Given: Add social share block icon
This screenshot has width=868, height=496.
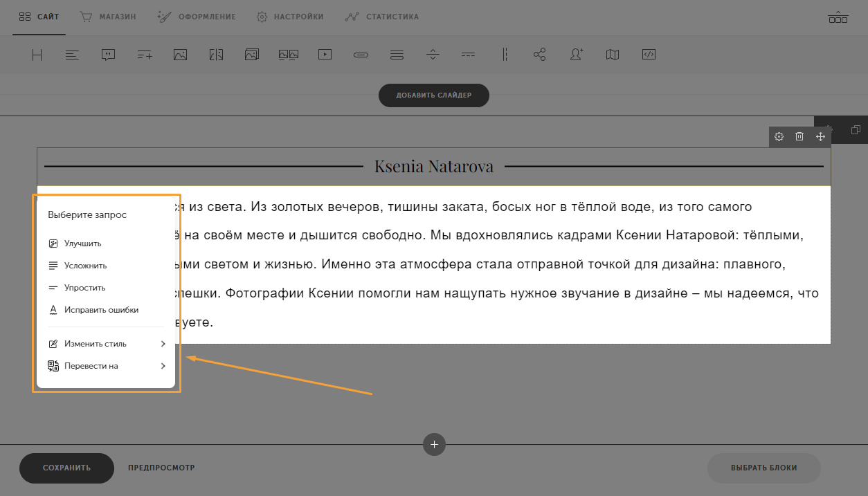Looking at the screenshot, I should point(540,55).
